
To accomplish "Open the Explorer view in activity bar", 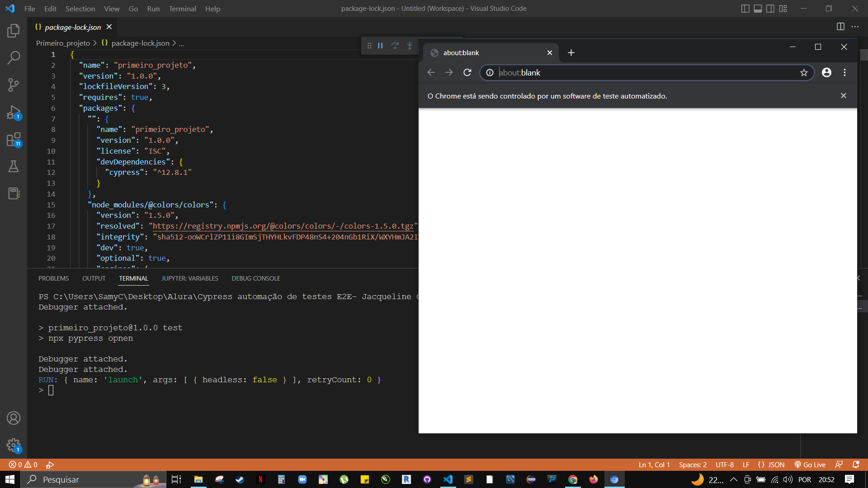I will (x=14, y=31).
